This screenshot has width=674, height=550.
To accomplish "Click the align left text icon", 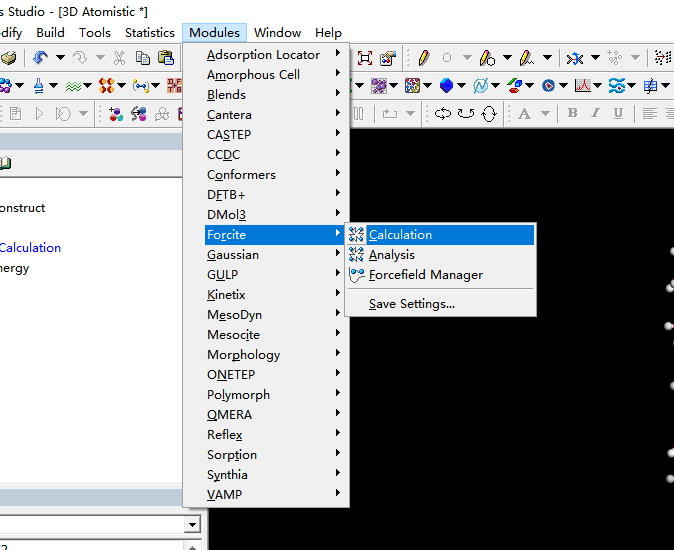I will 649,113.
